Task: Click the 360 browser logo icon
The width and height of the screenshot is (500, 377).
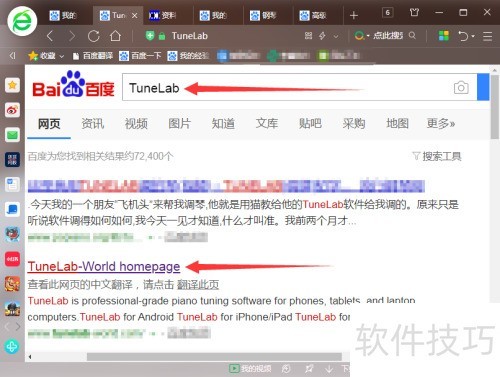Action: click(x=22, y=21)
